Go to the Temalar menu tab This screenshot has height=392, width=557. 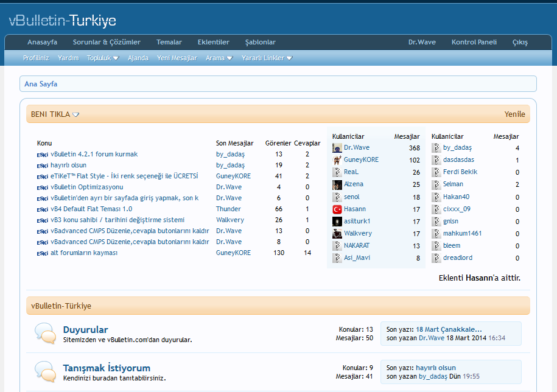pyautogui.click(x=169, y=42)
